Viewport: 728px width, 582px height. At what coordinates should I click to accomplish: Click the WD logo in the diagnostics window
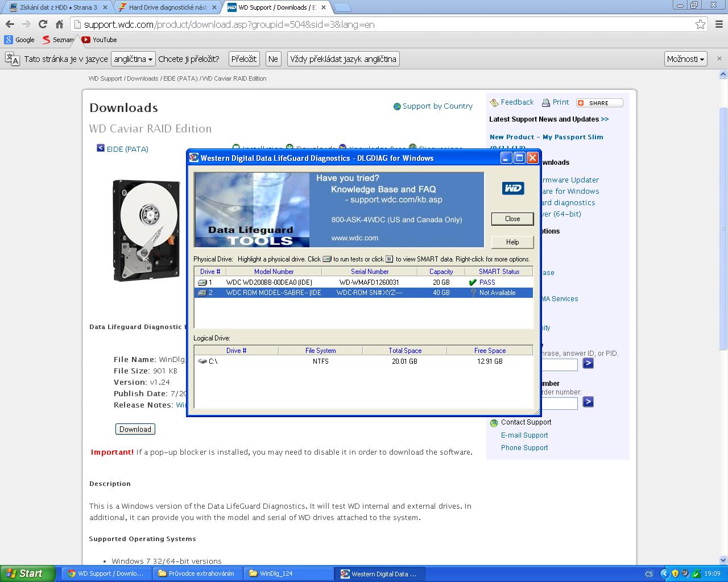click(512, 188)
